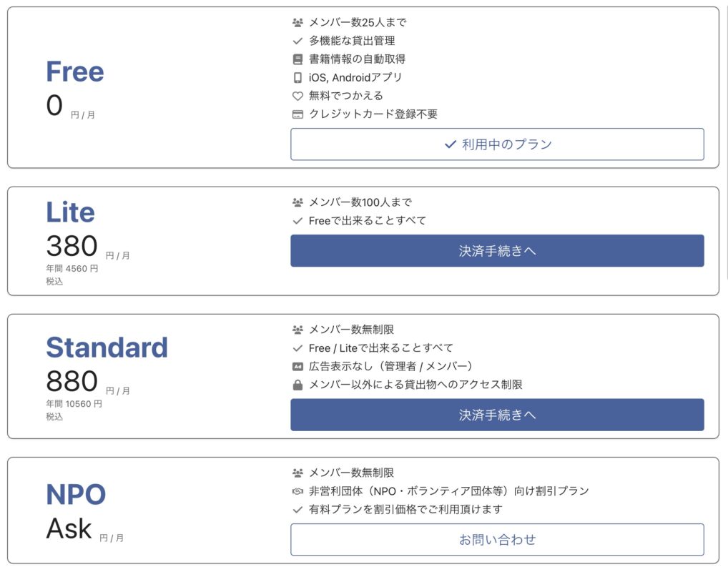This screenshot has width=728, height=572.
Task: Click the book icon for automatic book info
Action: click(297, 59)
